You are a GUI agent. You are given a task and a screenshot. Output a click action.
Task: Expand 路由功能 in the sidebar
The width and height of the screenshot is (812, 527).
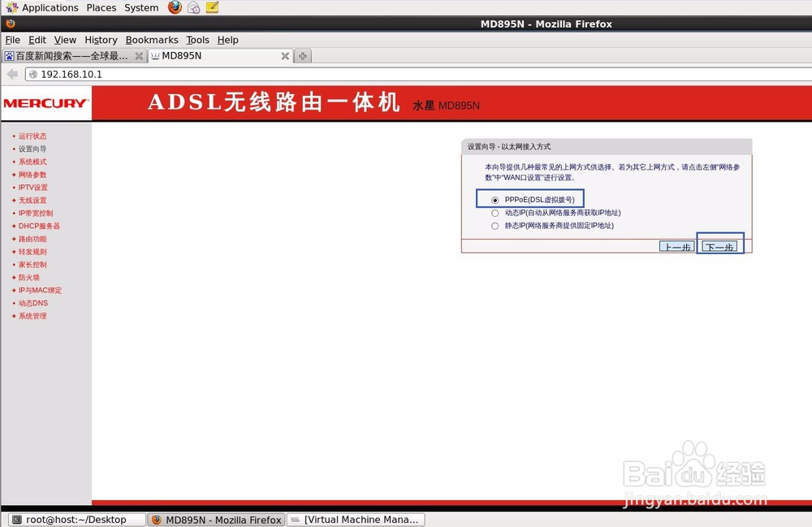click(32, 240)
